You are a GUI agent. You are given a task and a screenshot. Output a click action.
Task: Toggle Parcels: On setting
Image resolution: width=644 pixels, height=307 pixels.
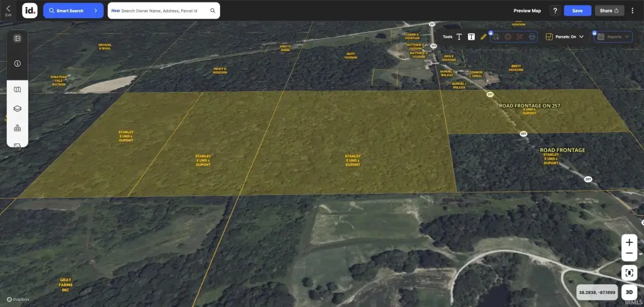click(x=565, y=37)
